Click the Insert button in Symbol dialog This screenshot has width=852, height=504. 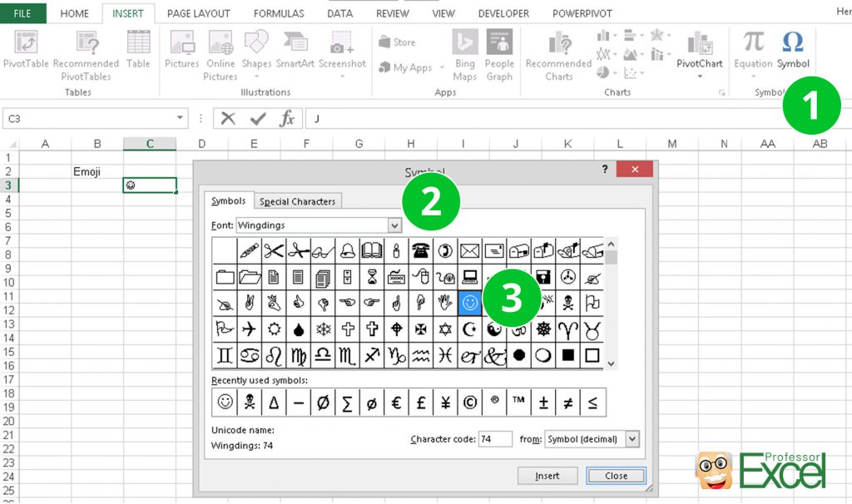[x=547, y=475]
